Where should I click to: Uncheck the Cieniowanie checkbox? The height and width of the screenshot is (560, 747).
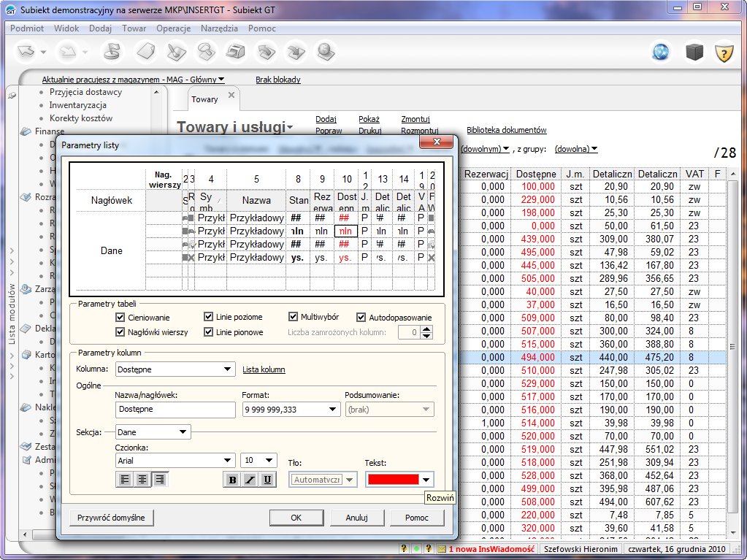click(120, 317)
